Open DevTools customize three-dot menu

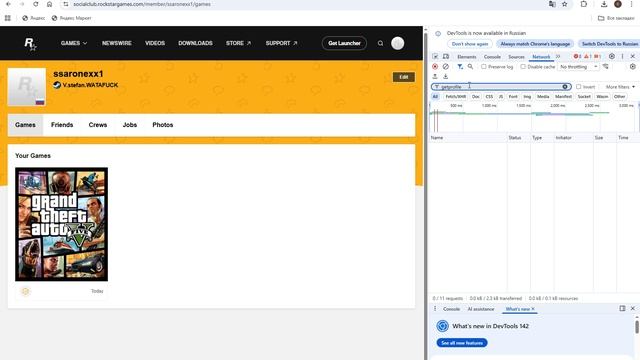coord(622,56)
